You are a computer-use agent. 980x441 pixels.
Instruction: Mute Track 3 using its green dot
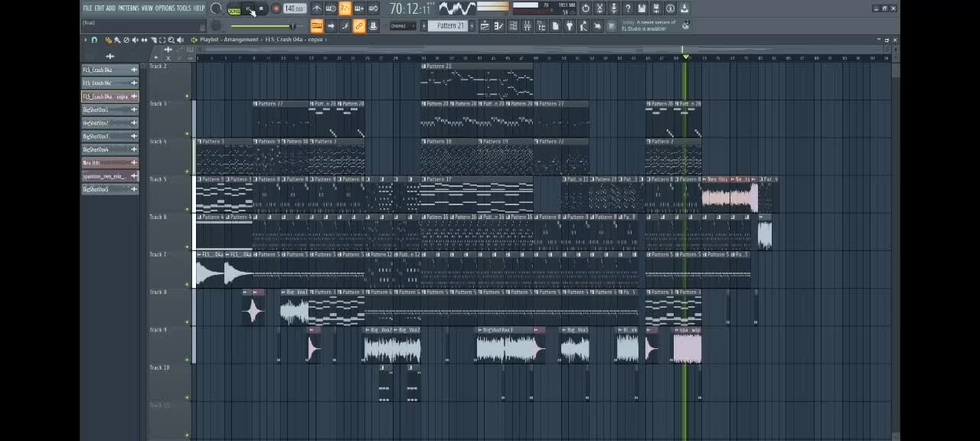[187, 134]
